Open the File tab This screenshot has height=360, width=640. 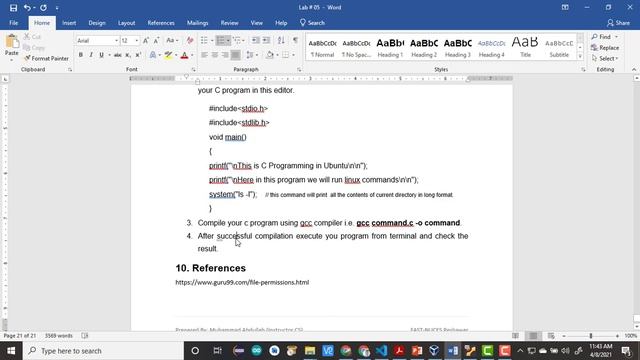click(13, 23)
